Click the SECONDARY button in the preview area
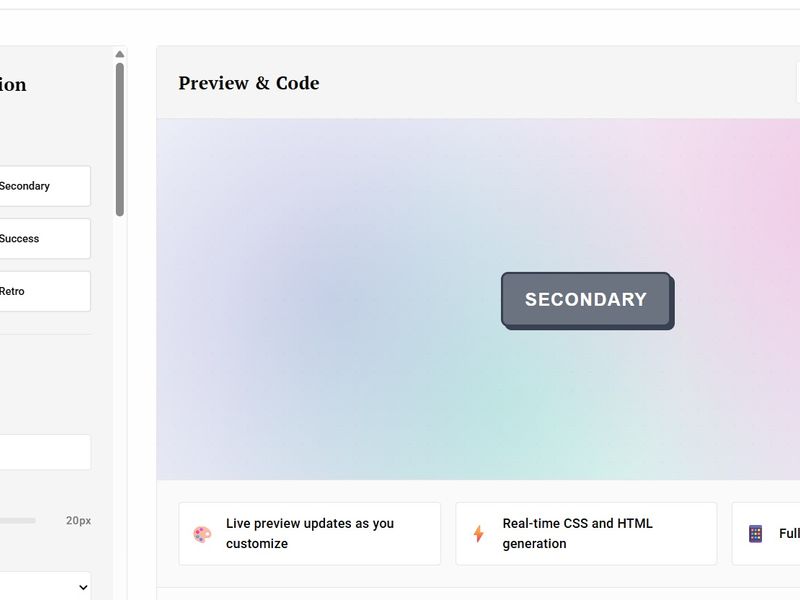800x600 pixels. [x=586, y=300]
